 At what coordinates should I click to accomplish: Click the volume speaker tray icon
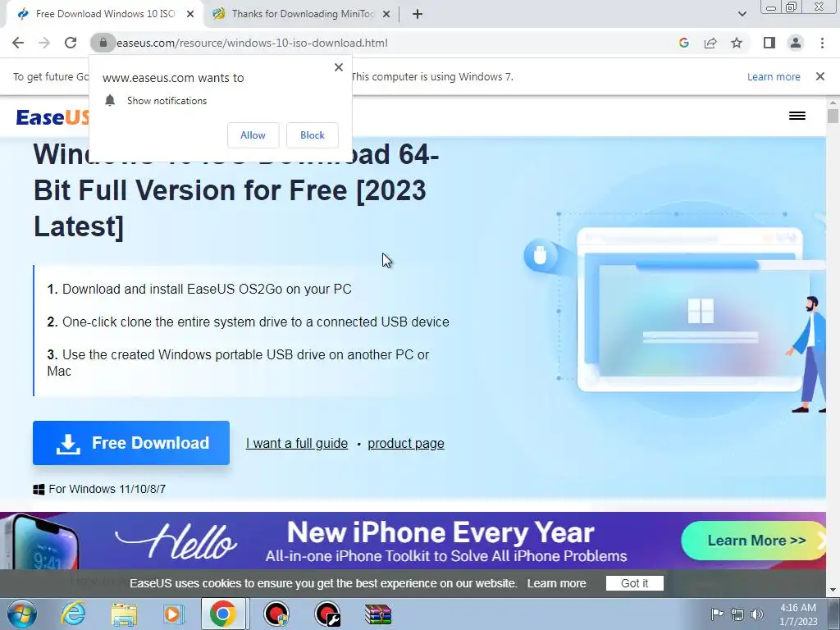click(x=757, y=614)
